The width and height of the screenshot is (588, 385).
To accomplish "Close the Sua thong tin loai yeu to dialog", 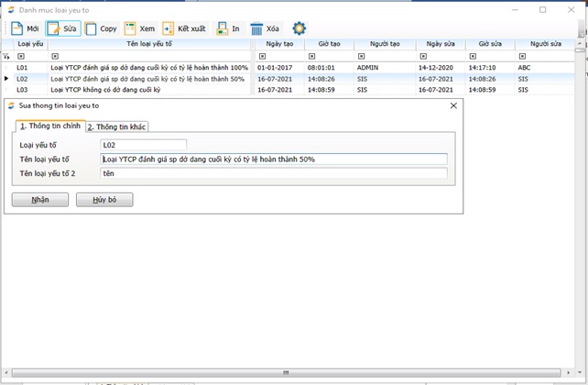I will click(453, 106).
